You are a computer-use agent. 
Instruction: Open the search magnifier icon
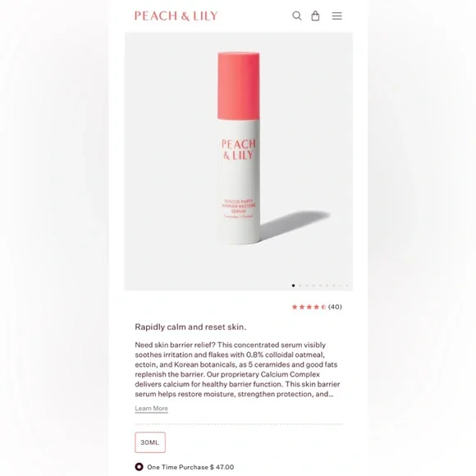pyautogui.click(x=297, y=16)
